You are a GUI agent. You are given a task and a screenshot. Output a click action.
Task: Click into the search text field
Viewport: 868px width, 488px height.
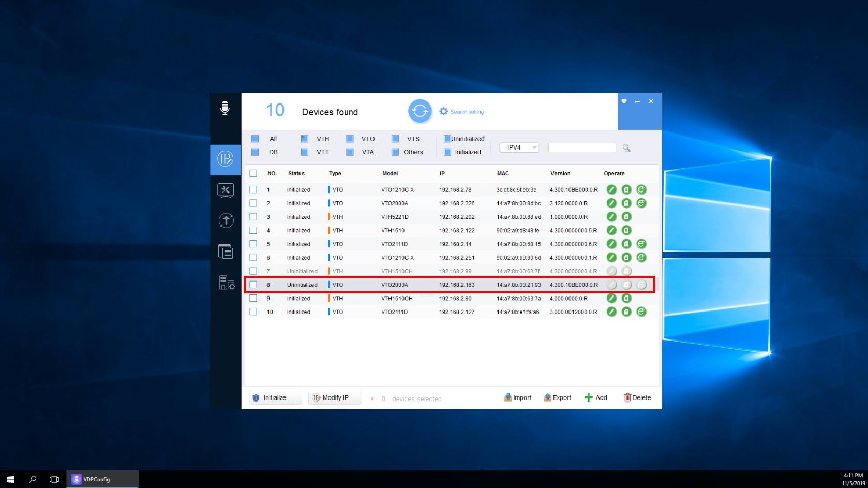pyautogui.click(x=582, y=147)
